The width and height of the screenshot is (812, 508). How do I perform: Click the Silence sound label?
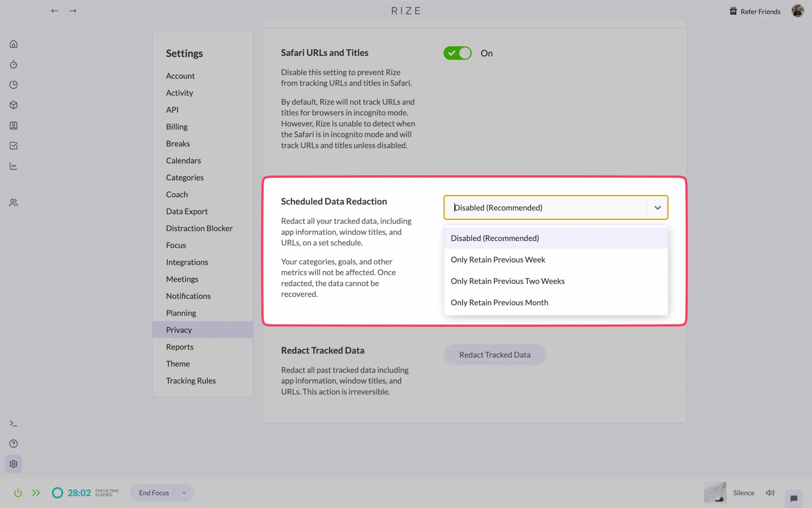pyautogui.click(x=743, y=493)
